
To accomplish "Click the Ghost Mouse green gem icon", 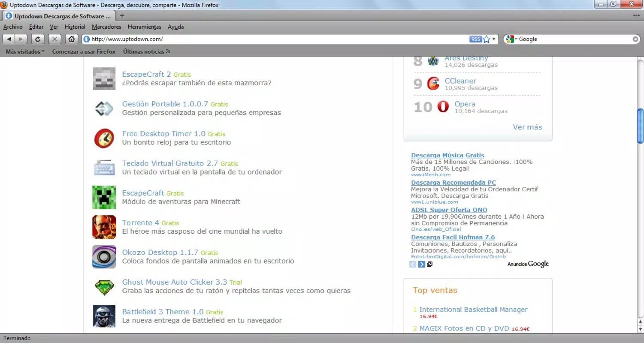I will (x=104, y=287).
